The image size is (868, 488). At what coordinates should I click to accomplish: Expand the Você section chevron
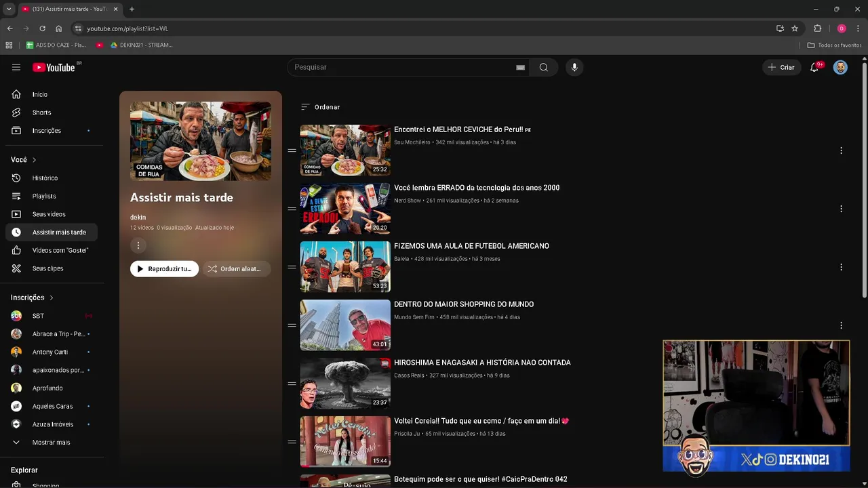pos(34,160)
